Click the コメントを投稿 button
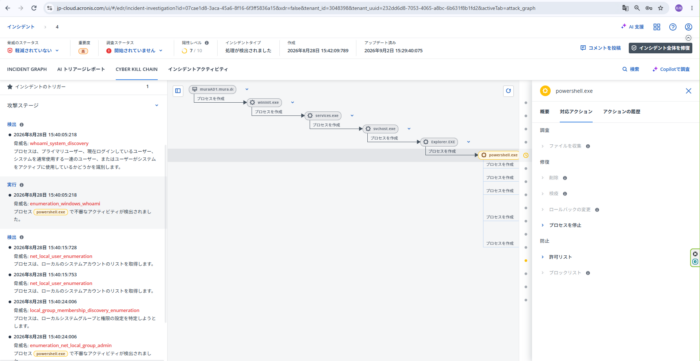This screenshot has width=700, height=361. tap(600, 48)
